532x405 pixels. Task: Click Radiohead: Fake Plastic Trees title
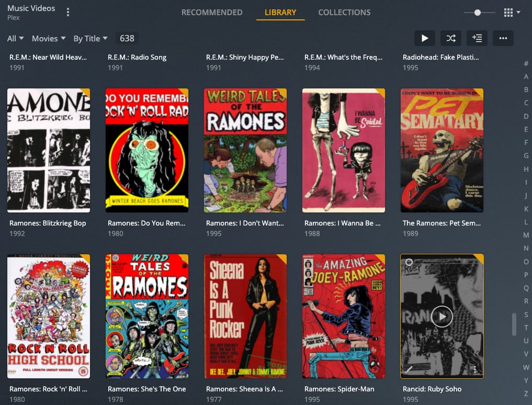(x=441, y=58)
